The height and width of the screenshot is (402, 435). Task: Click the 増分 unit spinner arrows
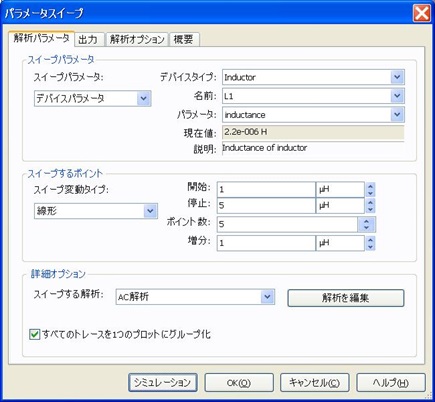pyautogui.click(x=370, y=243)
